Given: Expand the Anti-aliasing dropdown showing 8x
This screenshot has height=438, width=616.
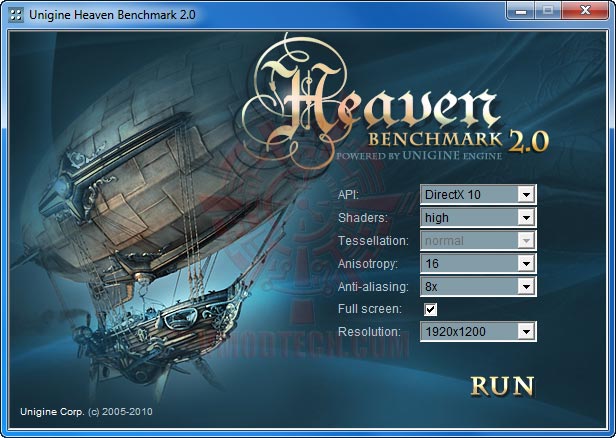Looking at the screenshot, I should pos(478,286).
